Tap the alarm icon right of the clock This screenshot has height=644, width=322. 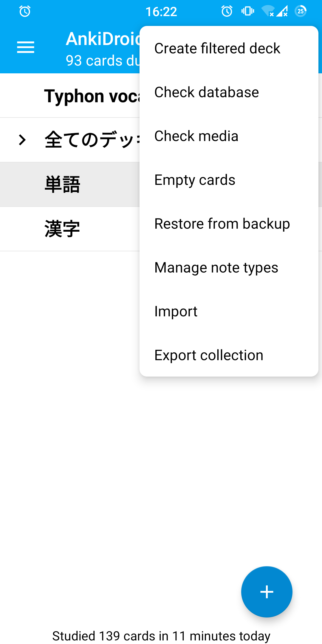pyautogui.click(x=227, y=11)
